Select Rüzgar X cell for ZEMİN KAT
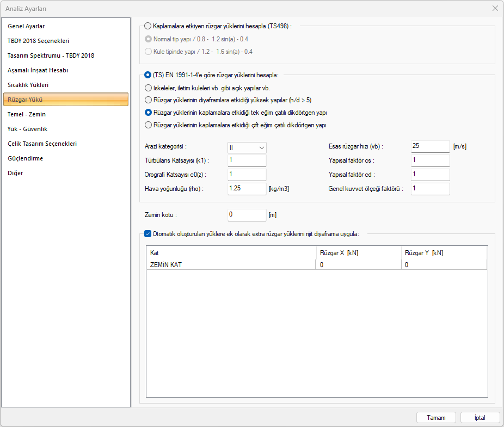Screen dimensions: 504x427 point(358,265)
